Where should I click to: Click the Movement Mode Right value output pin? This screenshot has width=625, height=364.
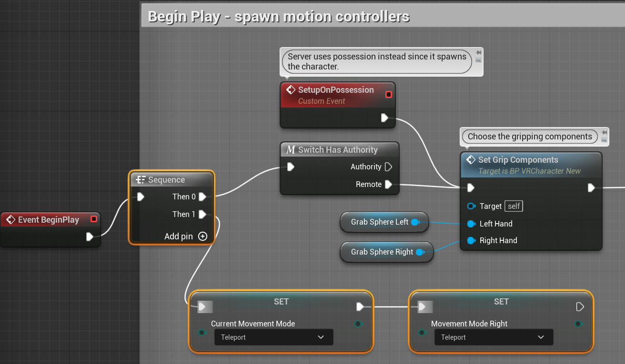pos(578,324)
